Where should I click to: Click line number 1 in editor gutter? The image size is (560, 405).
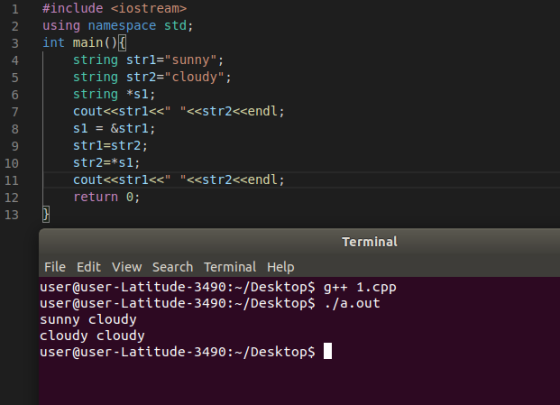pos(15,9)
